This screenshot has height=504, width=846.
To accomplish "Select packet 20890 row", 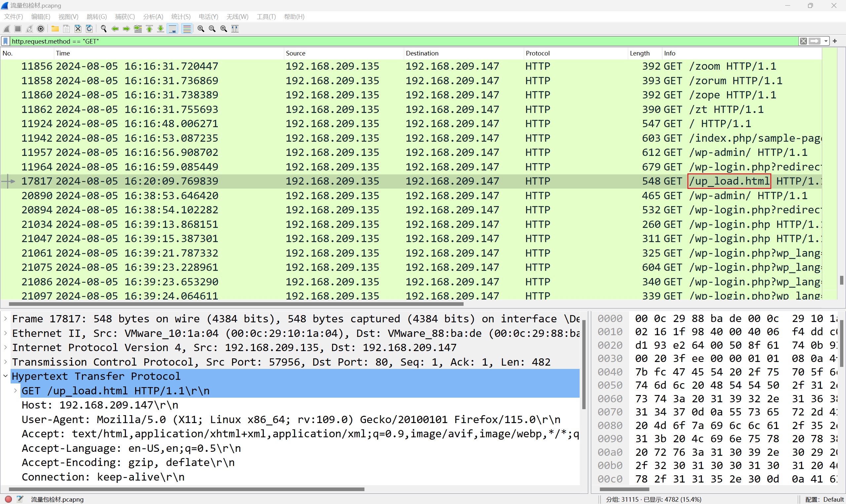I will (x=411, y=196).
